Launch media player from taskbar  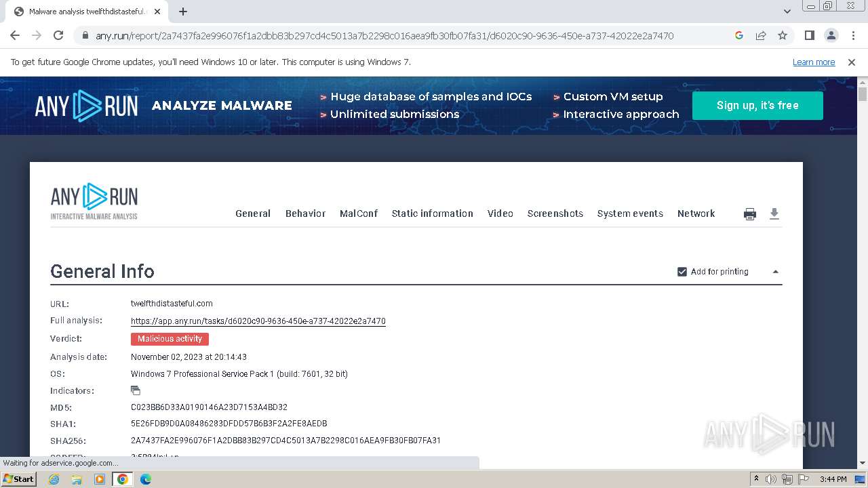tap(100, 479)
